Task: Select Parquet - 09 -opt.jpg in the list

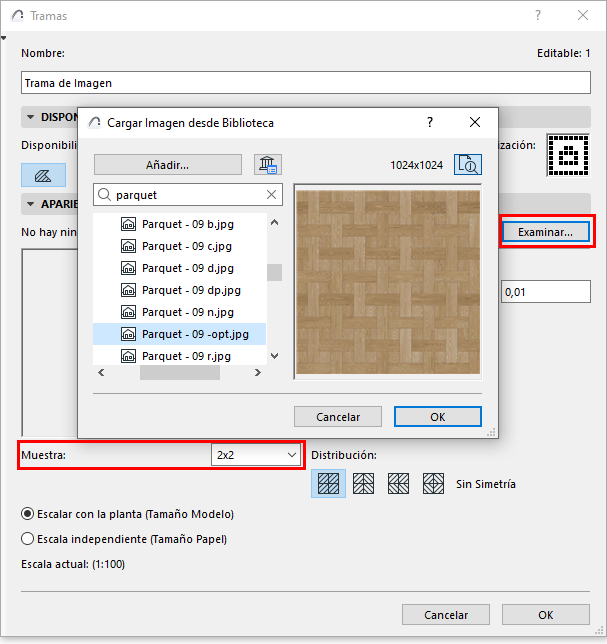Action: click(179, 334)
